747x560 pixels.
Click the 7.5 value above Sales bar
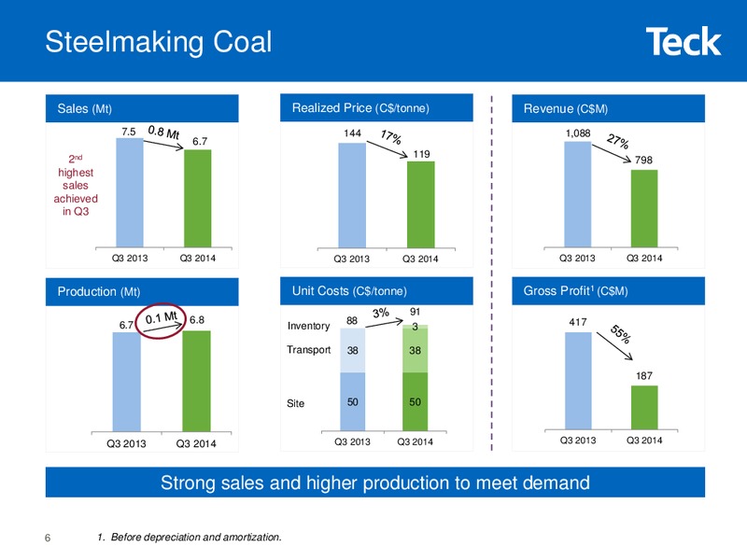(129, 132)
